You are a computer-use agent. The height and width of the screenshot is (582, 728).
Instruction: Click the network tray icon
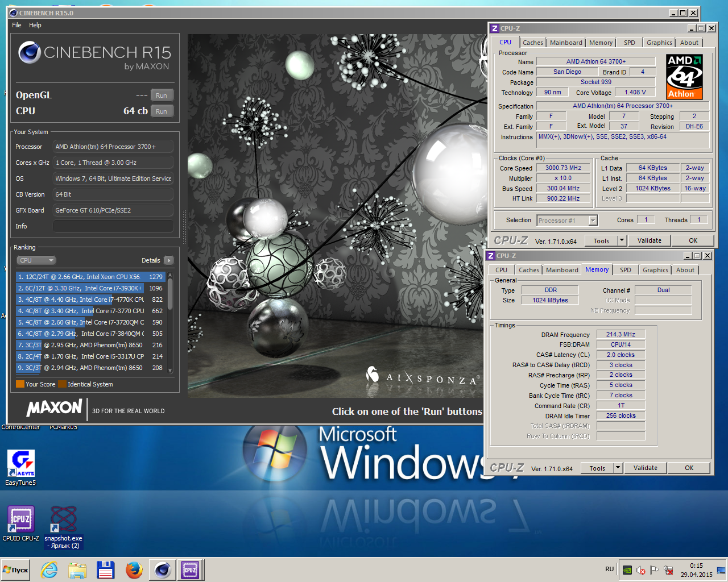(668, 569)
